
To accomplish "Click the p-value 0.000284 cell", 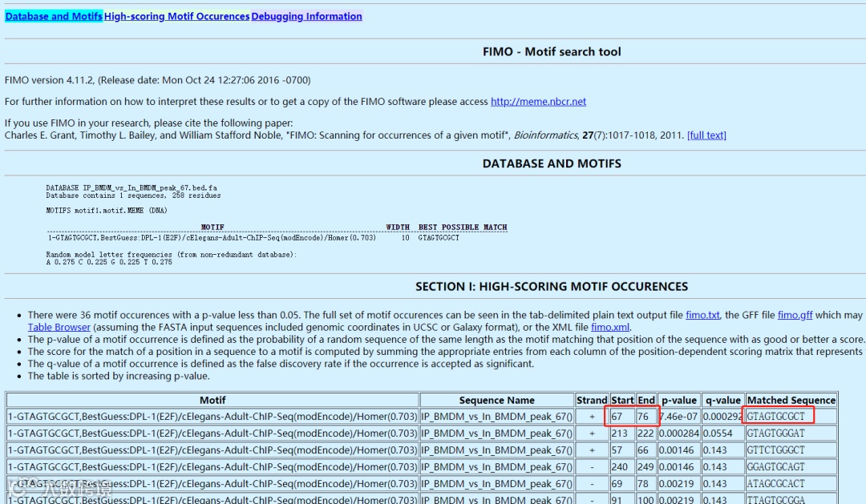I will 679,433.
